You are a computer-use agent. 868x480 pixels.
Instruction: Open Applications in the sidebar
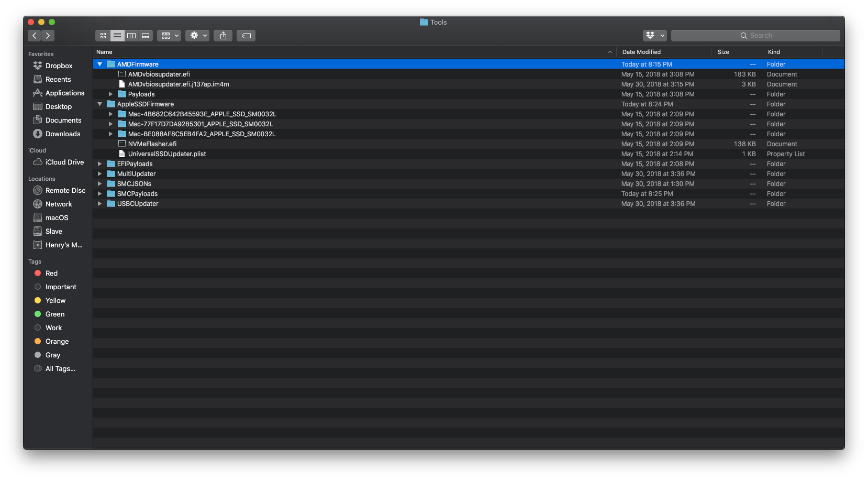(x=65, y=93)
